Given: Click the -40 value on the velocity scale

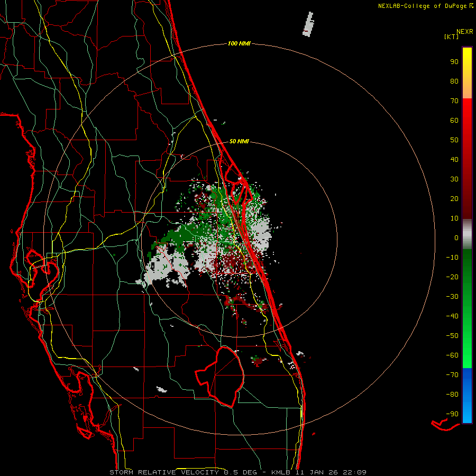Looking at the screenshot, I should click(x=452, y=316).
